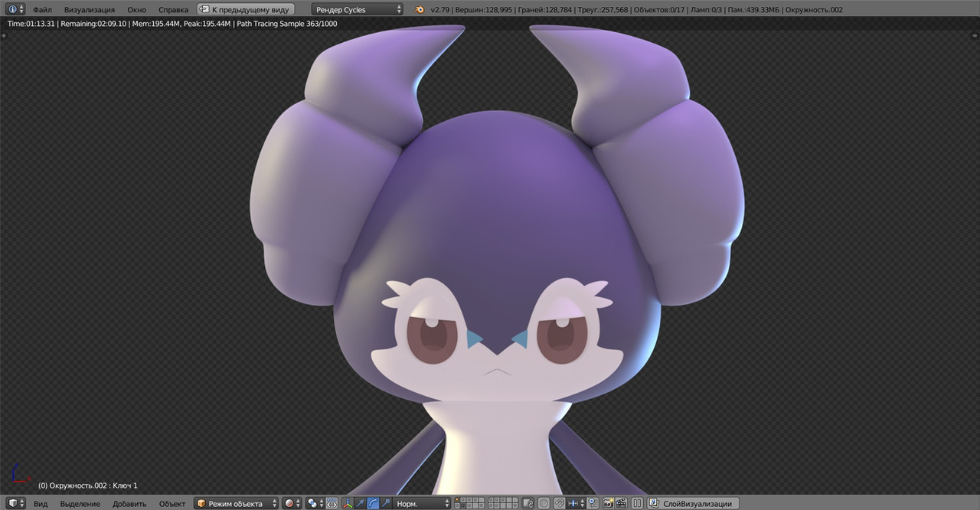
Task: Select the translate manipulator arrow
Action: click(x=361, y=503)
